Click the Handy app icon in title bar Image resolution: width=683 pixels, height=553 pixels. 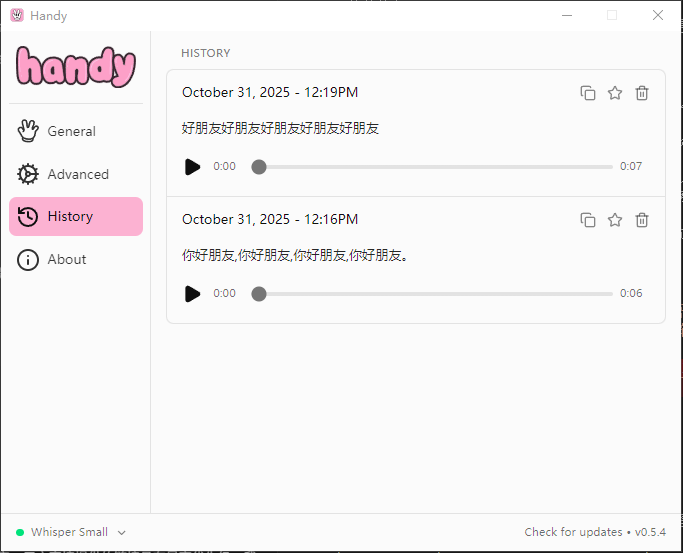[16, 16]
